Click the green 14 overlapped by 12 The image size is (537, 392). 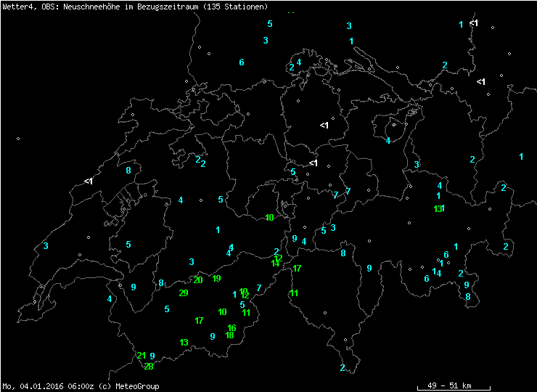pos(274,264)
